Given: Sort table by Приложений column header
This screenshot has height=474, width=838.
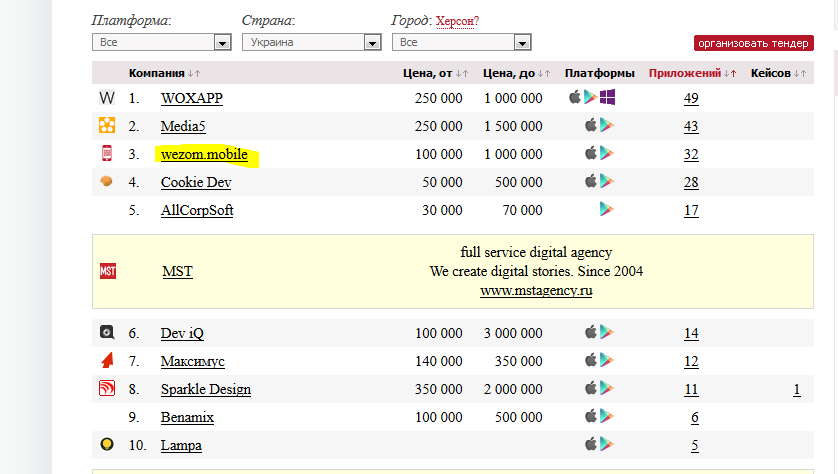Looking at the screenshot, I should pyautogui.click(x=684, y=73).
